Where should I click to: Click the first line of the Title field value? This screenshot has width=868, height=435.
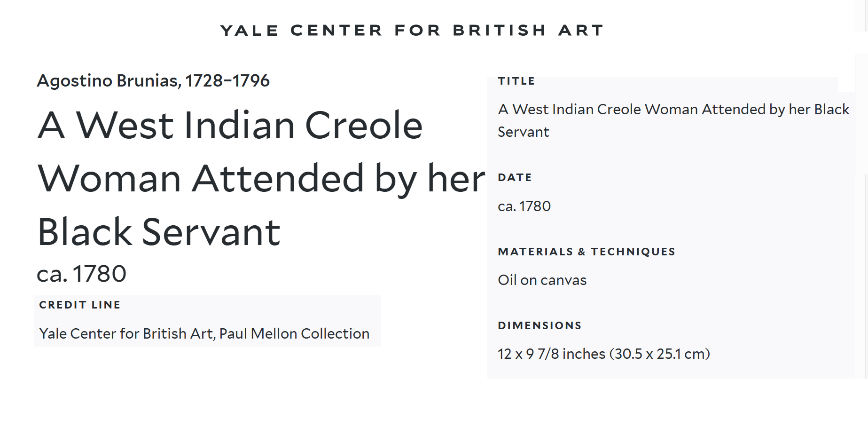(673, 109)
